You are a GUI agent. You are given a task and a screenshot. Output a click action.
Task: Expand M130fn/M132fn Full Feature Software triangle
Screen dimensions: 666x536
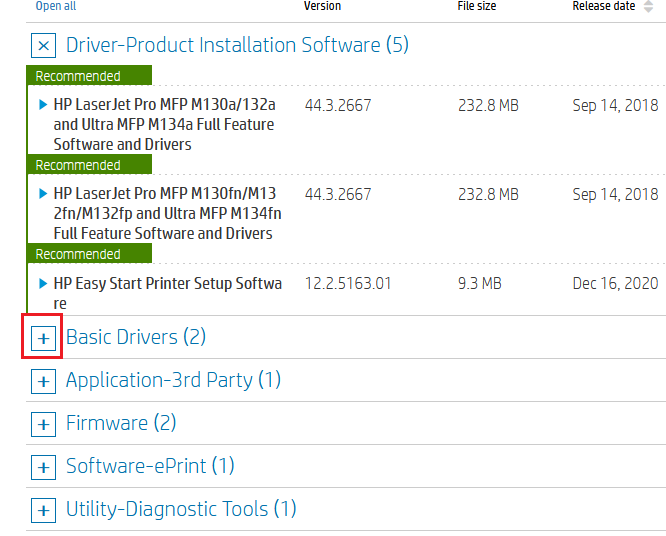(x=43, y=194)
